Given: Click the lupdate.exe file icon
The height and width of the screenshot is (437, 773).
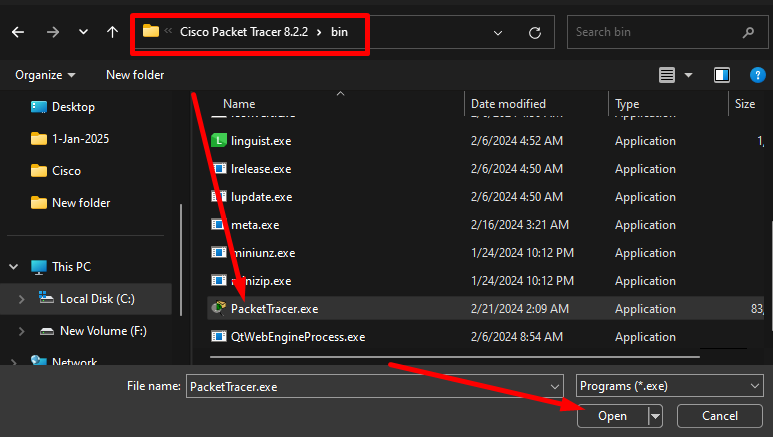Looking at the screenshot, I should point(219,197).
